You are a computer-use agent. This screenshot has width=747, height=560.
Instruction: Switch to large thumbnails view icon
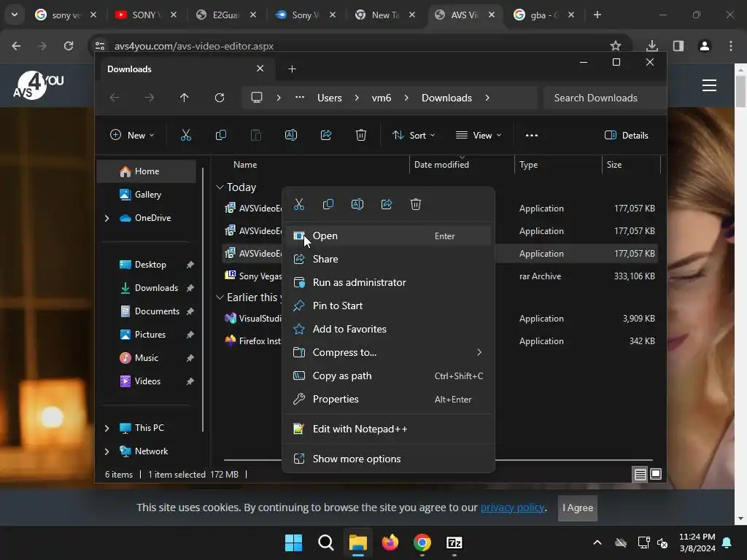(x=656, y=474)
